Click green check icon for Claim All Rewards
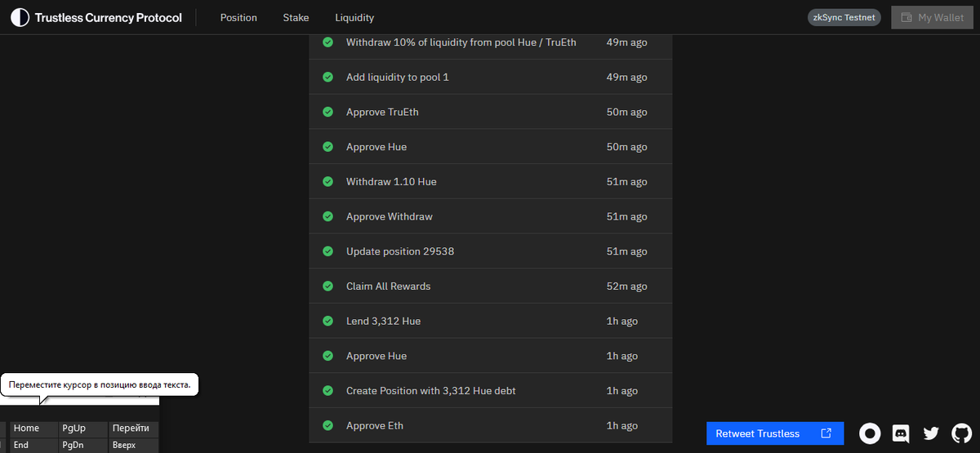The width and height of the screenshot is (980, 453). (x=327, y=286)
